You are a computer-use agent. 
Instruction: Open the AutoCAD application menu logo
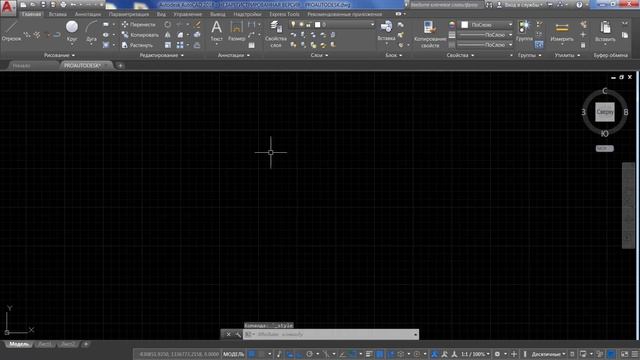click(x=8, y=7)
